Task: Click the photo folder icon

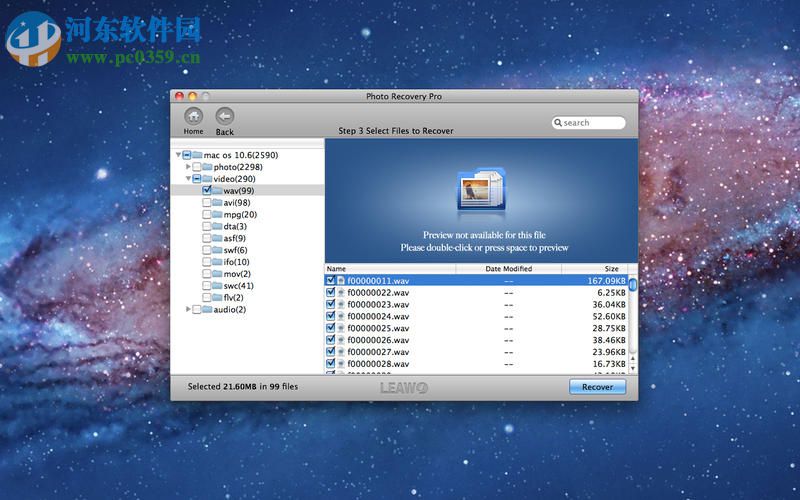Action: click(207, 167)
